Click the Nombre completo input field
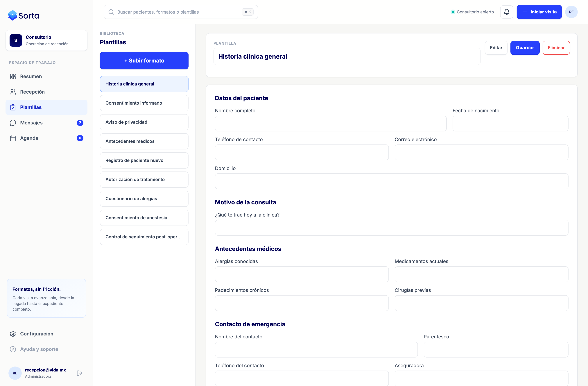This screenshot has height=386, width=588. [331, 124]
